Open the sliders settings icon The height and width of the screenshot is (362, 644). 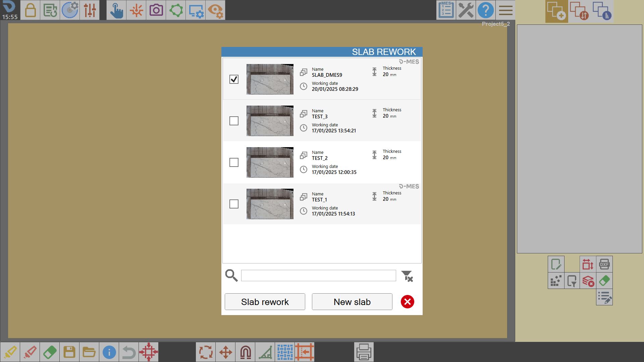point(90,10)
